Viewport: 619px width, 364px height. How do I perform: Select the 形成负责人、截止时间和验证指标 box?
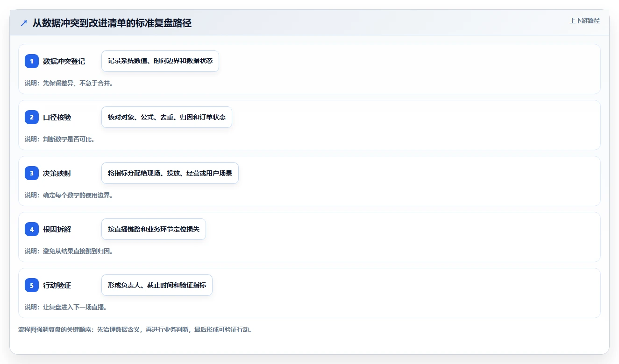point(157,285)
